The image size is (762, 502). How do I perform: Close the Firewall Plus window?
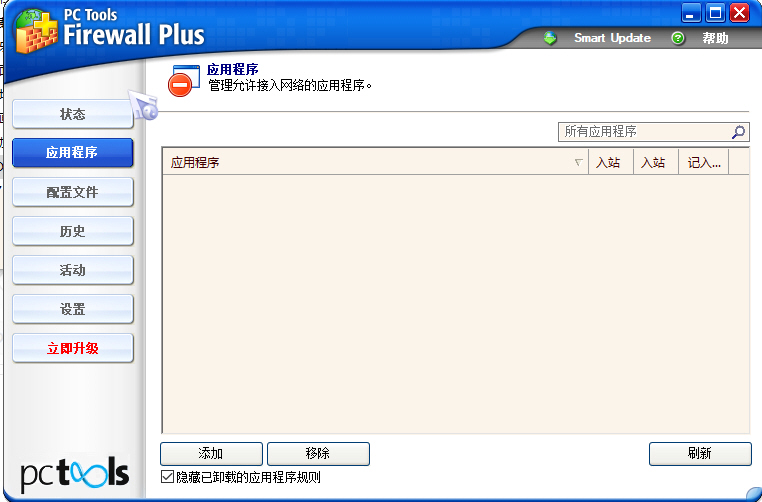(740, 13)
